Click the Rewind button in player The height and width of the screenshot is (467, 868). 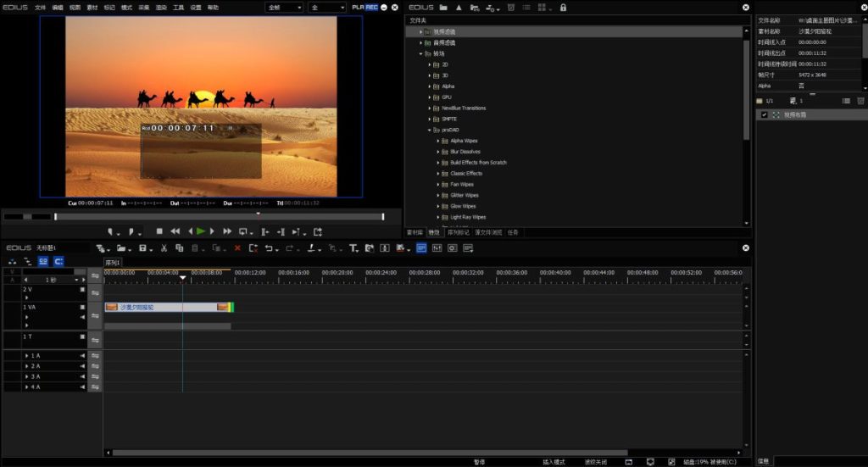click(175, 231)
